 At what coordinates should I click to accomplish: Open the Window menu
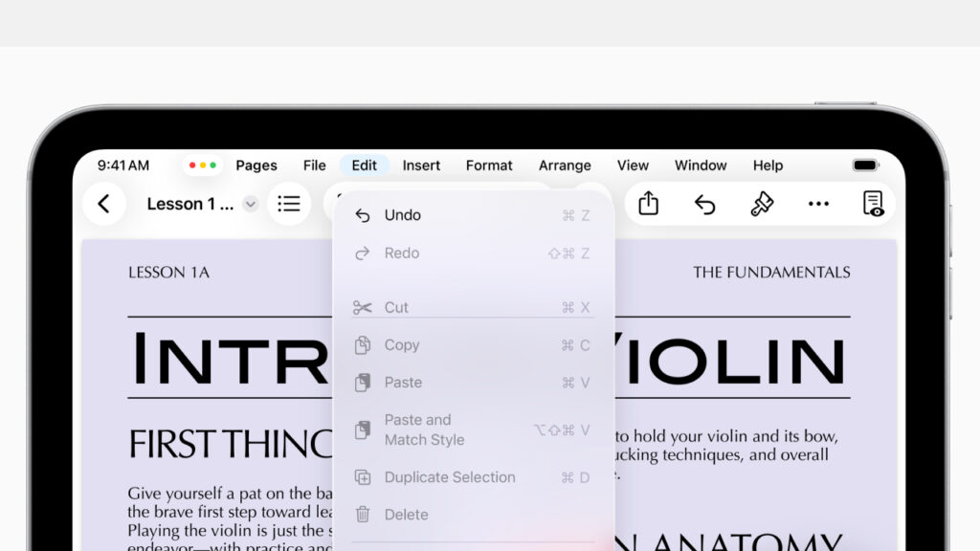coord(701,165)
